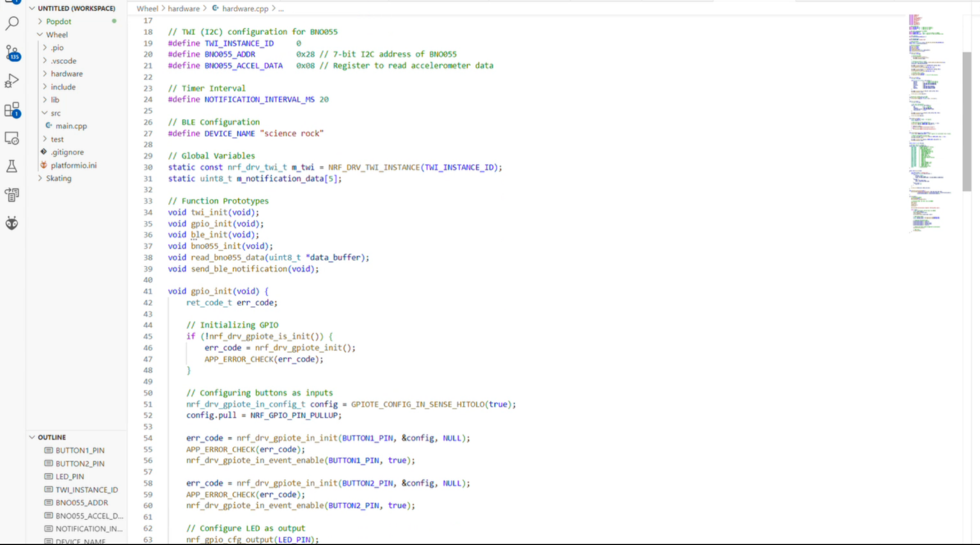Click line number 24 in gutter
Image resolution: width=980 pixels, height=545 pixels.
coord(148,99)
